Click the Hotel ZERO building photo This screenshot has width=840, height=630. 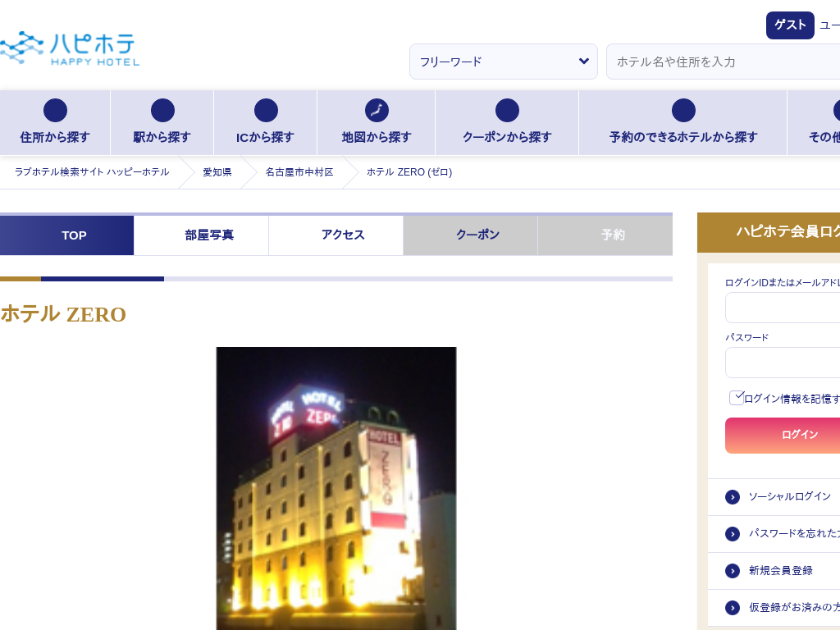click(336, 488)
